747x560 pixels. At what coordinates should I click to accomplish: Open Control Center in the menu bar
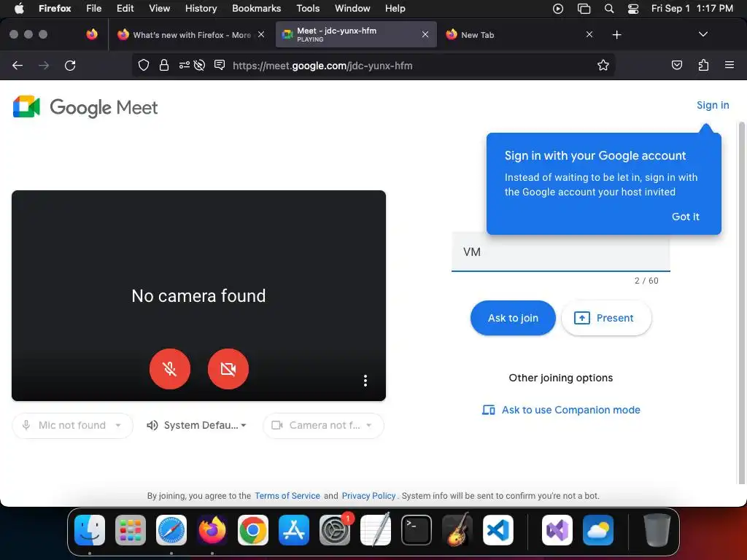(x=633, y=9)
